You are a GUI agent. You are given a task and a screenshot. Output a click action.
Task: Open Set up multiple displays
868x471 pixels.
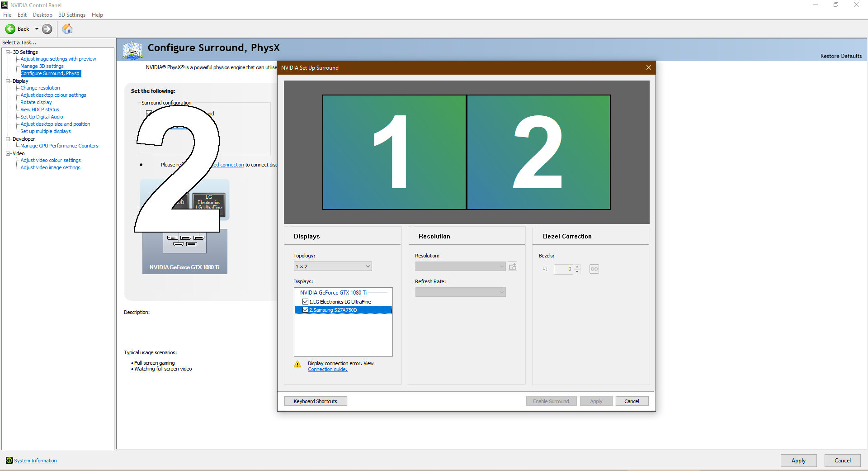(x=46, y=131)
